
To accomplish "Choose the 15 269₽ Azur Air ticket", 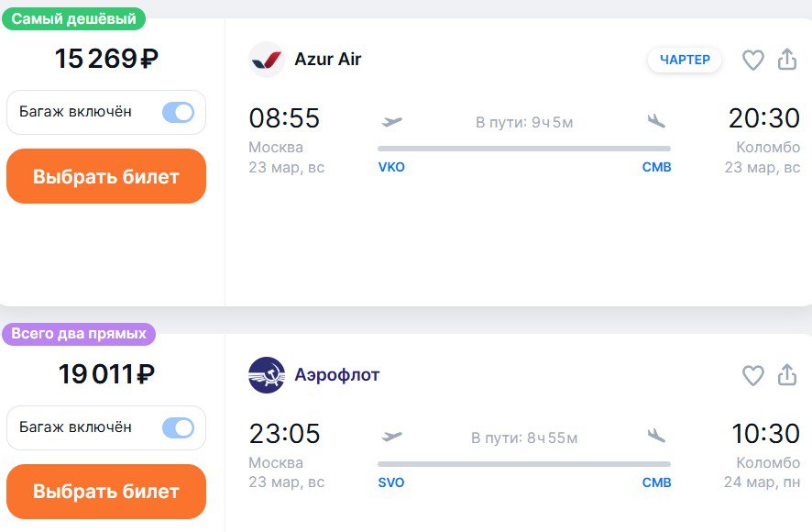I will point(106,176).
